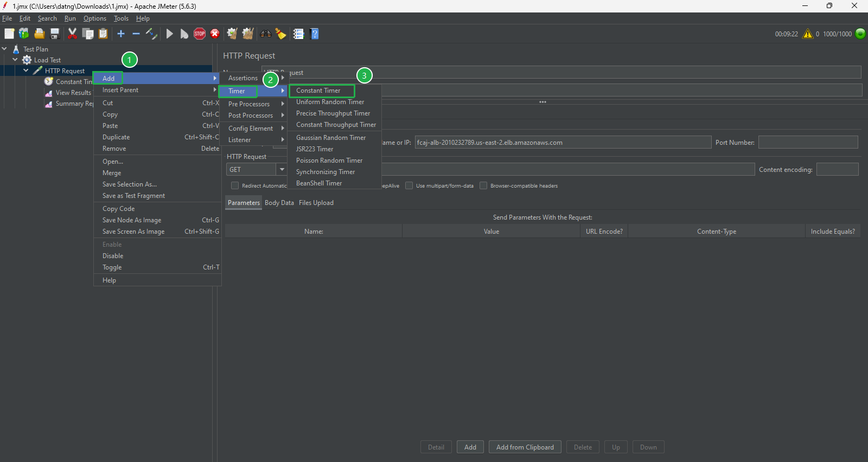Enable Use multipart/form-data checkbox

409,185
